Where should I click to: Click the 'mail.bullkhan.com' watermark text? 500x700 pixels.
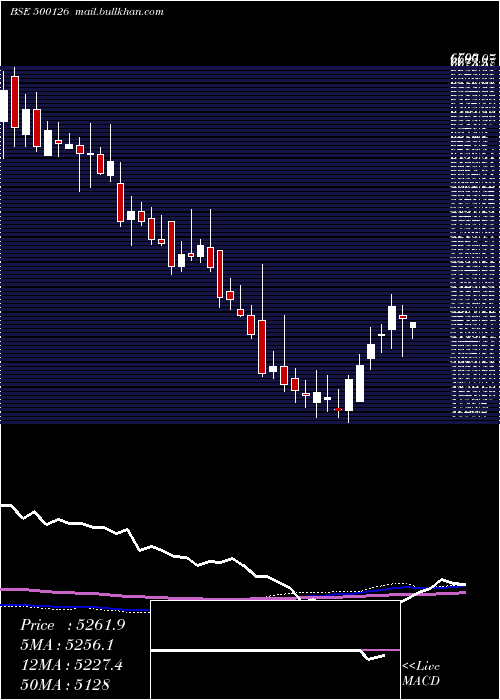pos(118,12)
